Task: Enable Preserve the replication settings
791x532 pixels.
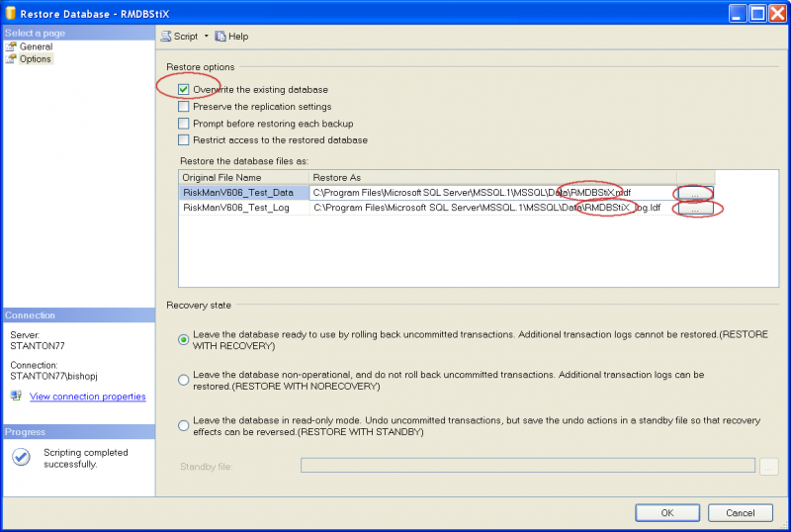Action: tap(184, 107)
